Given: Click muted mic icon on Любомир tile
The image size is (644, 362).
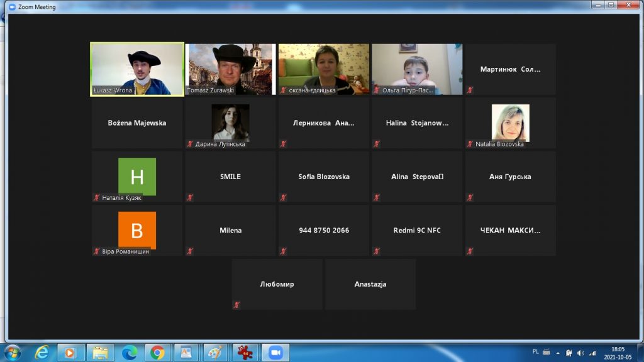Looking at the screenshot, I should pos(237,305).
